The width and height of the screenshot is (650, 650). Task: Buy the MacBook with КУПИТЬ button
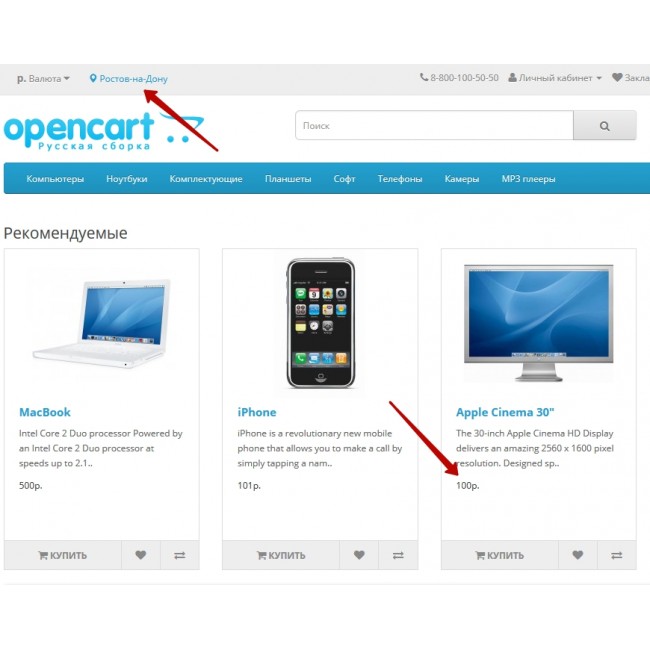pyautogui.click(x=63, y=555)
